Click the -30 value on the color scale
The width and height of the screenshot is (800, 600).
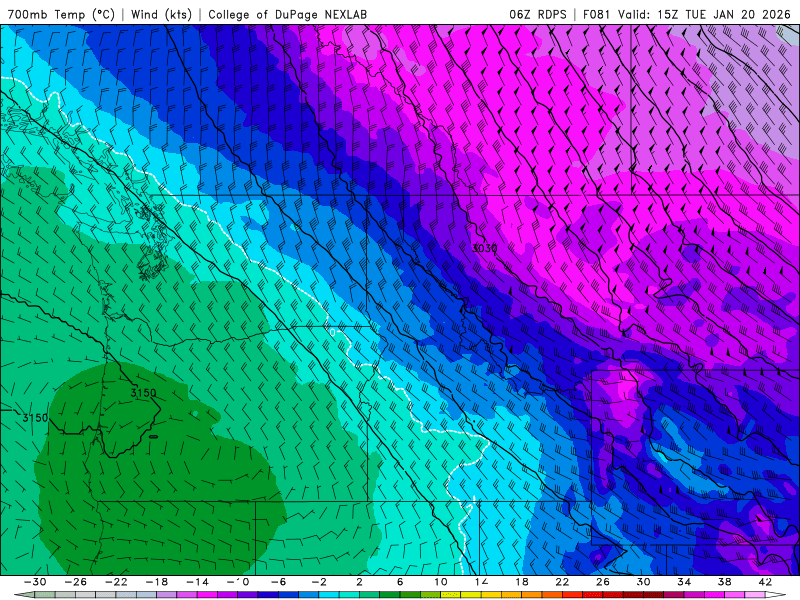click(x=35, y=582)
